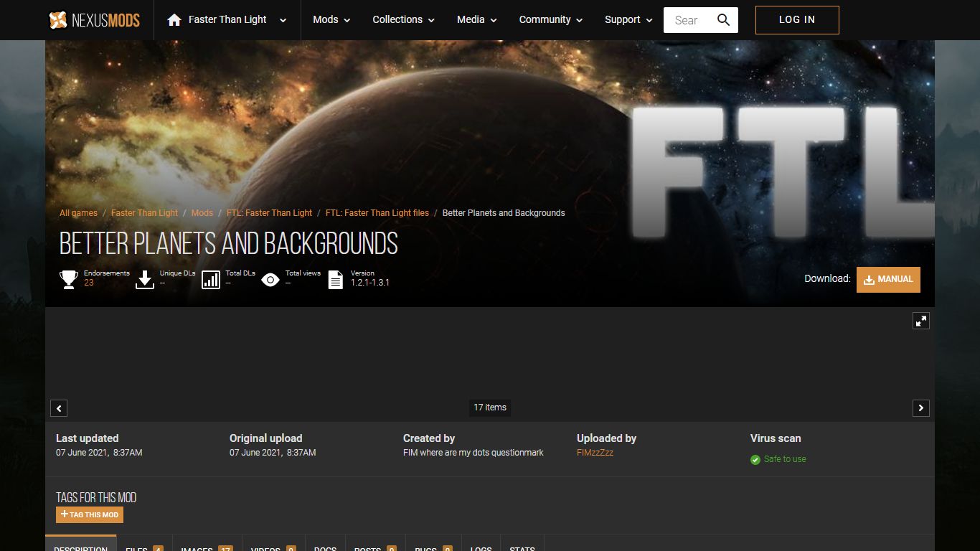Click the 17 items gallery counter
Viewport: 980px width, 551px height.
(490, 408)
